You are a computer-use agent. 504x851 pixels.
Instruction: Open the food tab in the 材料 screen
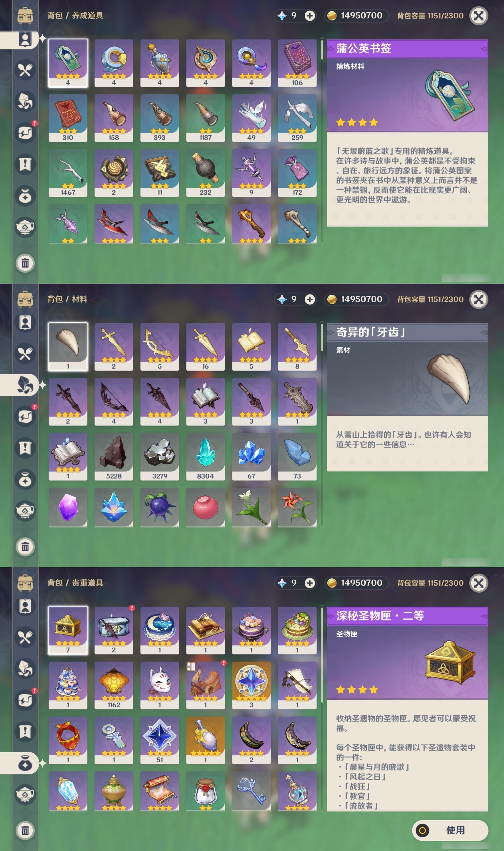25,354
